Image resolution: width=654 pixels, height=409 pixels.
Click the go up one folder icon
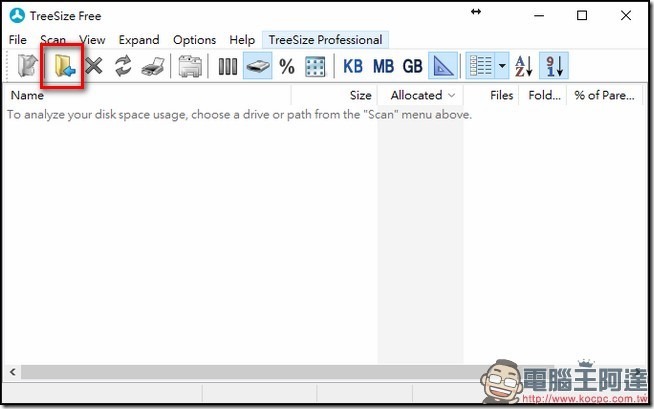27,66
